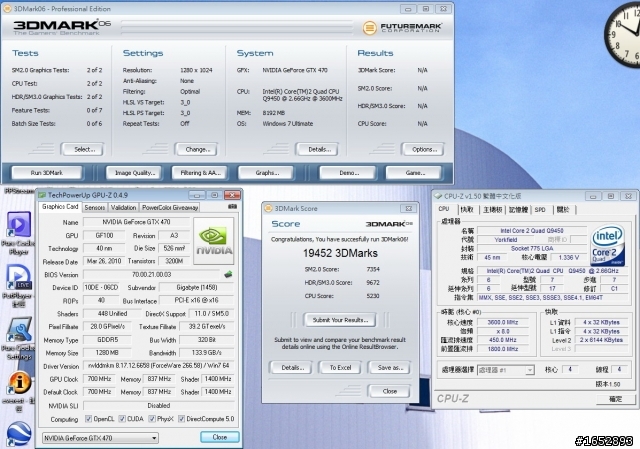Click the BIOS save chip icon in GPU-Z
640x449 pixels.
pyautogui.click(x=228, y=274)
